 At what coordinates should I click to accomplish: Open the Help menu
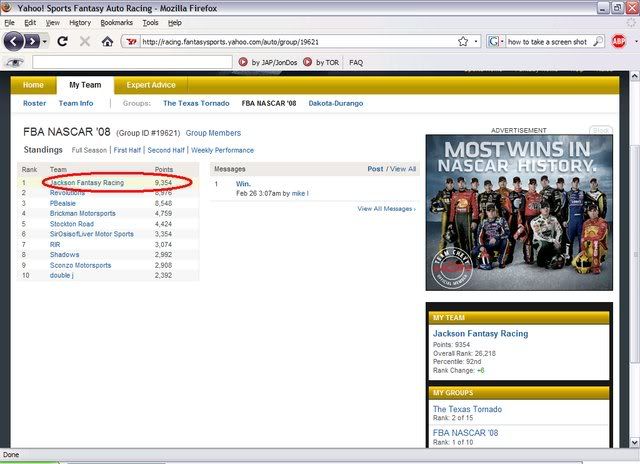(175, 23)
